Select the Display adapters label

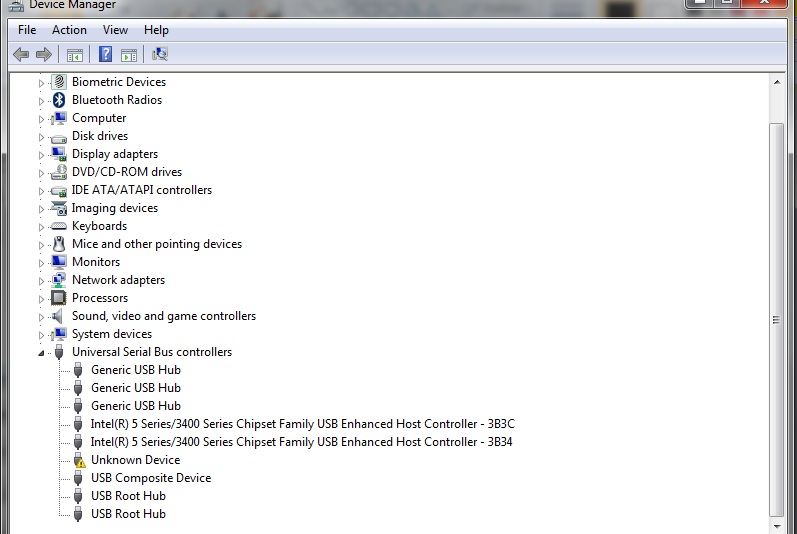pyautogui.click(x=115, y=154)
